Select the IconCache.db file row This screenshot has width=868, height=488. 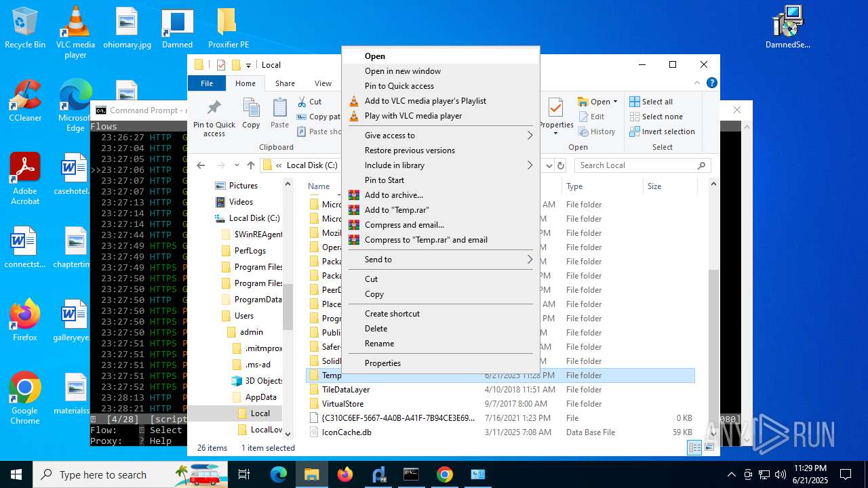(x=500, y=432)
